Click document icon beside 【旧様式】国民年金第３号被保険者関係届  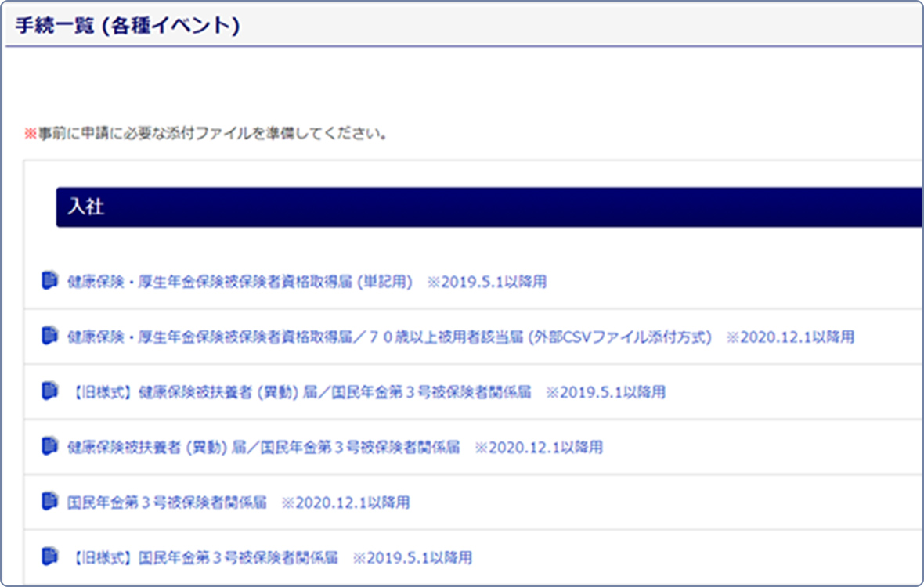(49, 556)
